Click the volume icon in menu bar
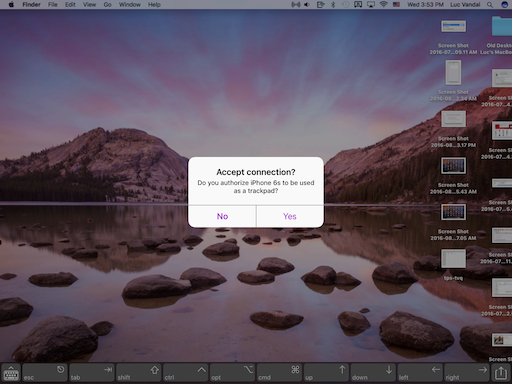The height and width of the screenshot is (384, 512). [x=307, y=5]
